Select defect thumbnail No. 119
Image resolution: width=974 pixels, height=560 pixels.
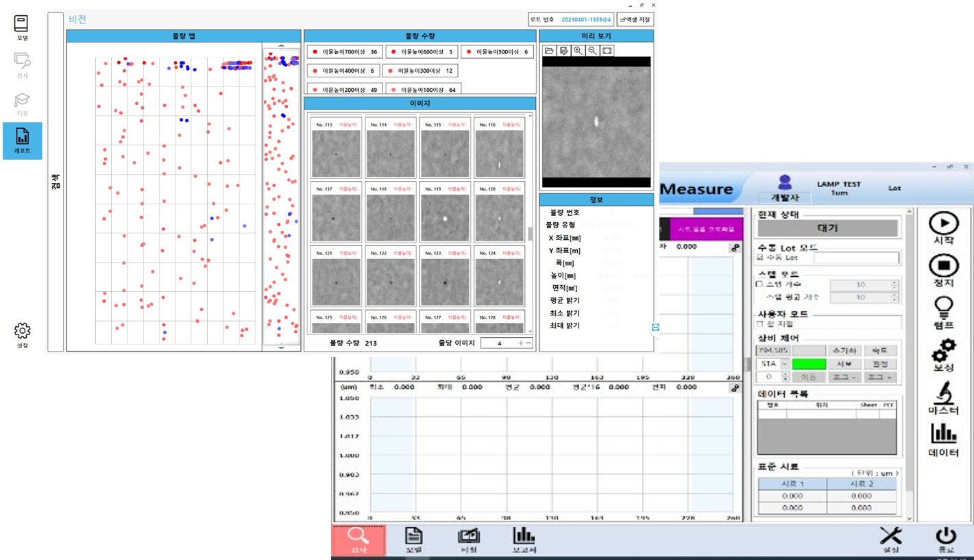point(445,212)
